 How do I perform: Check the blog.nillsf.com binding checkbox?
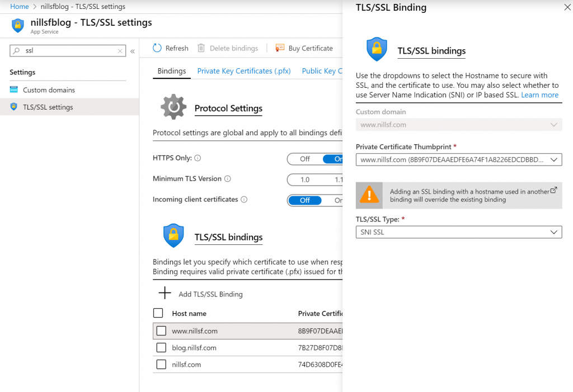(x=161, y=347)
